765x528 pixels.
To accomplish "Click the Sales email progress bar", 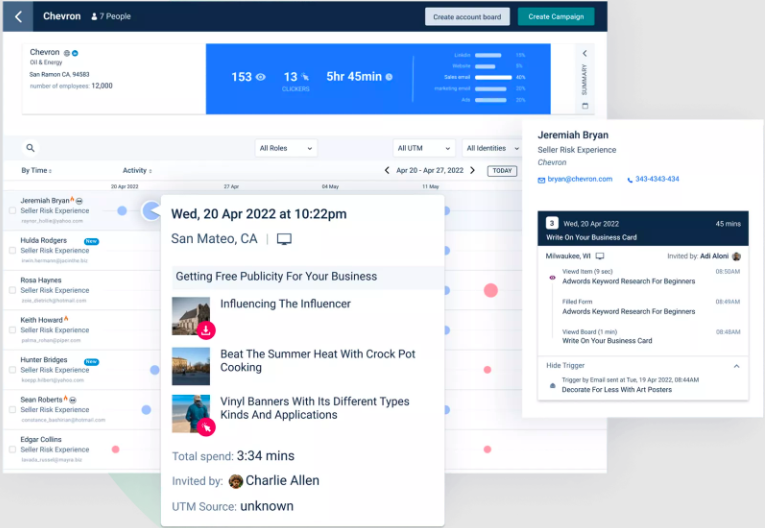I will click(x=493, y=77).
